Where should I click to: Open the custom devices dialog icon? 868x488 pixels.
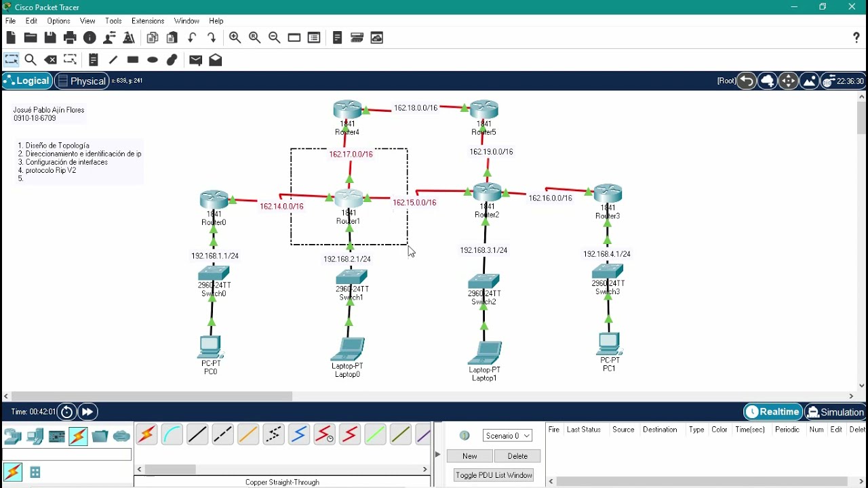tap(314, 38)
